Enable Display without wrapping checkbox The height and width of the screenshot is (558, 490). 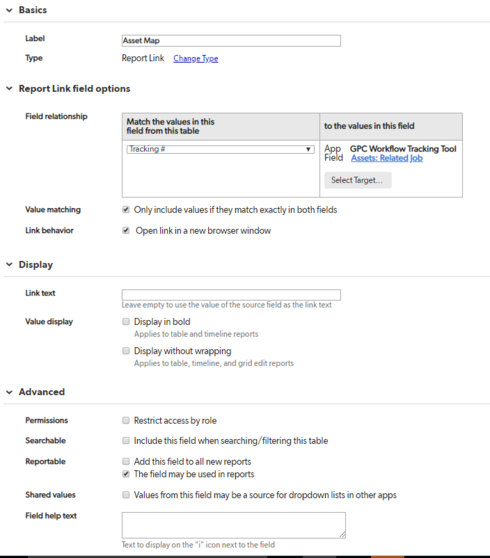point(126,351)
